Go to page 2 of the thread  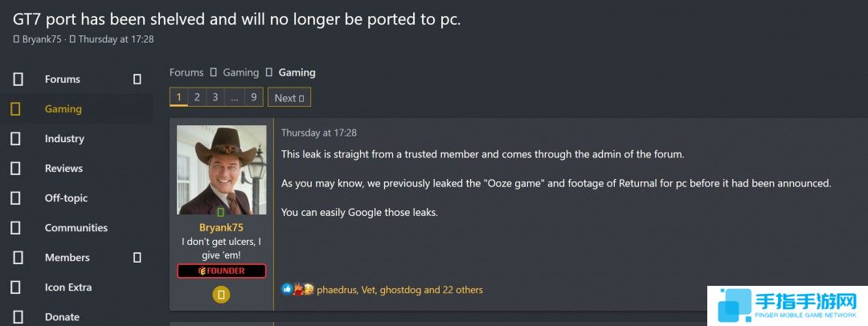pos(197,97)
